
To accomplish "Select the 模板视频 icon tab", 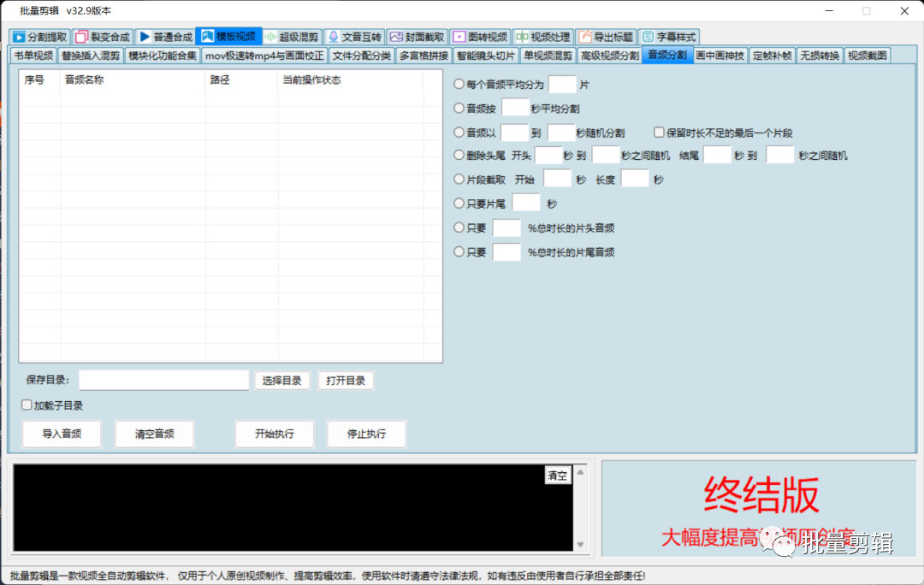I will tap(228, 36).
